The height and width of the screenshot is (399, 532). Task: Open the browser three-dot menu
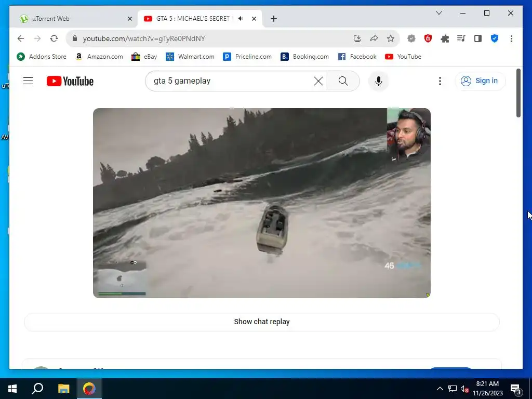(x=511, y=38)
